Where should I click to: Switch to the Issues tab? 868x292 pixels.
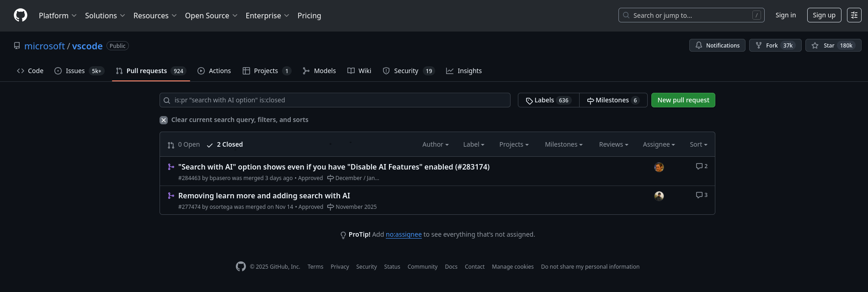79,71
